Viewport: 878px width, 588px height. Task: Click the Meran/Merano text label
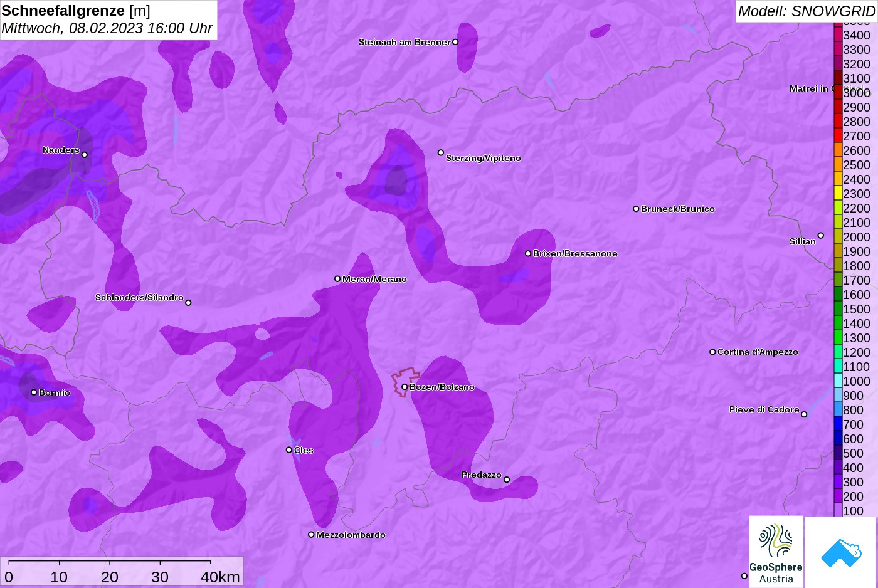click(374, 279)
